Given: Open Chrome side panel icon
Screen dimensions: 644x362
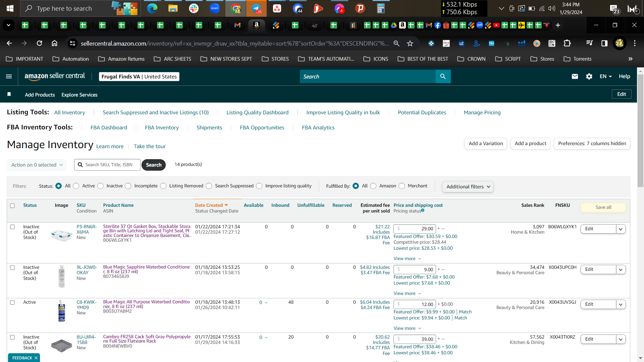Looking at the screenshot, I should click(604, 43).
